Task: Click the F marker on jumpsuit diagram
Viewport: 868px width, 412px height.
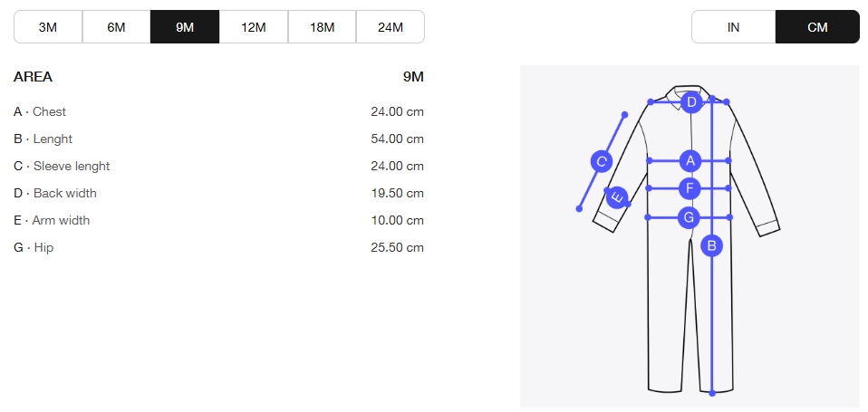Action: 690,188
